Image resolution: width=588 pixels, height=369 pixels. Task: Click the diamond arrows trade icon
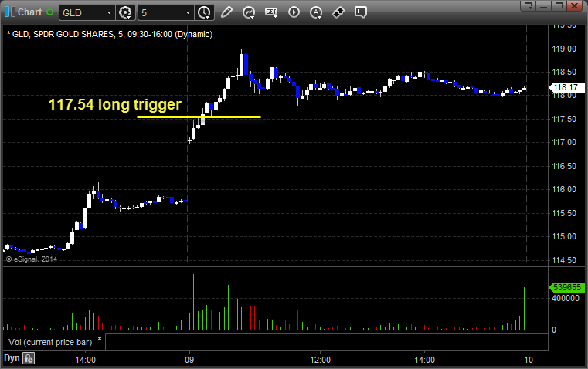(338, 12)
